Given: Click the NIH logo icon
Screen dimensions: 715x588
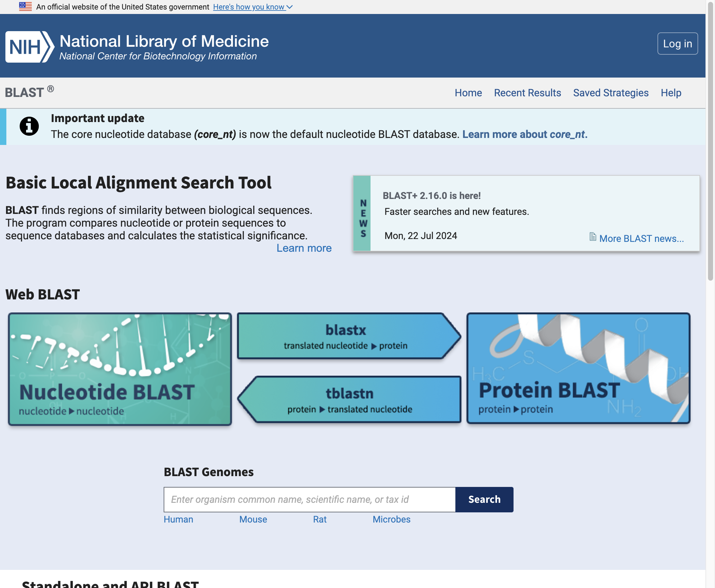Looking at the screenshot, I should 30,47.
